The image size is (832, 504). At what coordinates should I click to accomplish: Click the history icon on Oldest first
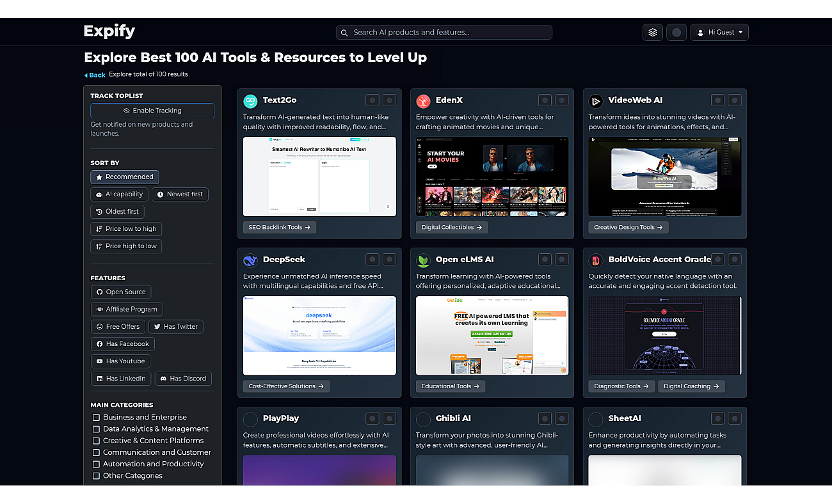click(99, 212)
